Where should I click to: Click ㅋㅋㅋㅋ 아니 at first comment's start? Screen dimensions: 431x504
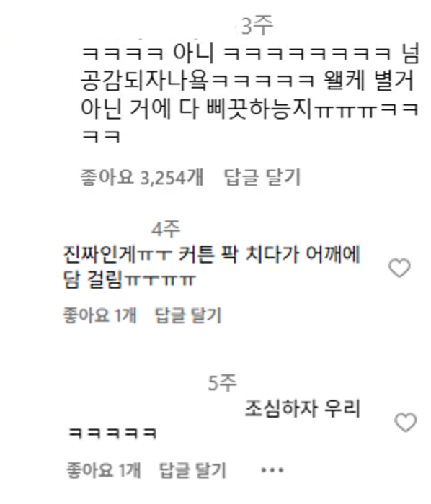(146, 53)
